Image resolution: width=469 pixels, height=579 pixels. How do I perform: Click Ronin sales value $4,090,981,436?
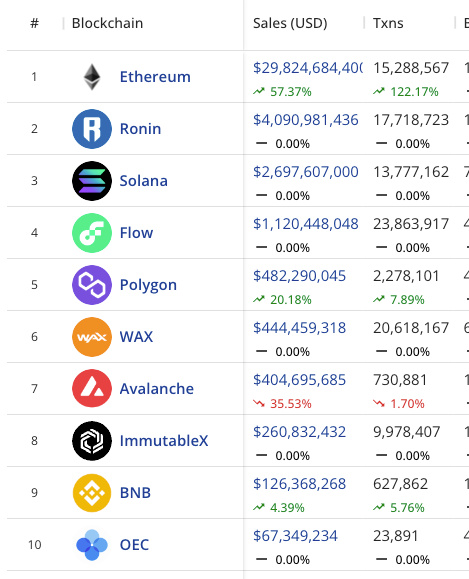pyautogui.click(x=306, y=120)
